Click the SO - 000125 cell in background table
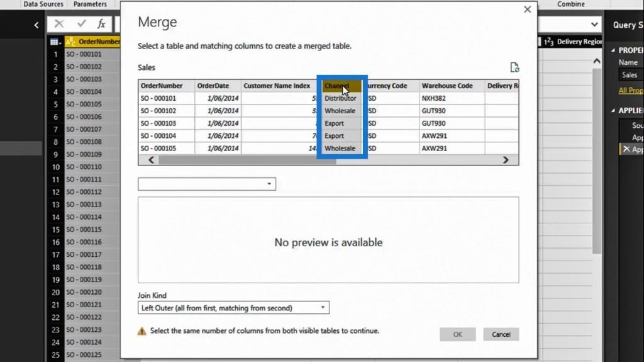This screenshot has height=362, width=644. (92, 354)
